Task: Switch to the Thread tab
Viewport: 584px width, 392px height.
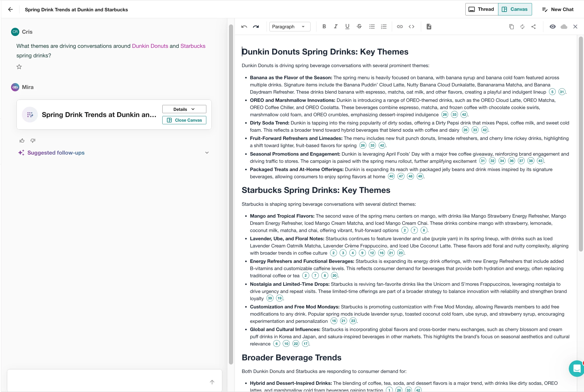Action: [482, 9]
